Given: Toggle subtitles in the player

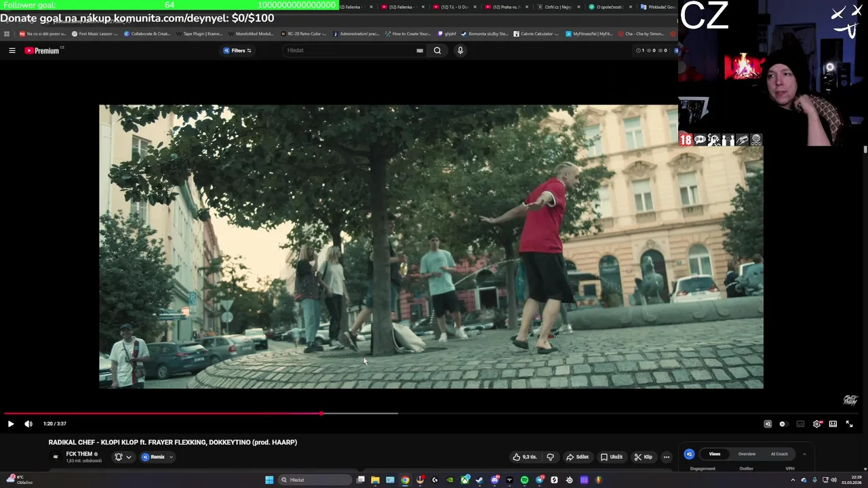Looking at the screenshot, I should (800, 424).
